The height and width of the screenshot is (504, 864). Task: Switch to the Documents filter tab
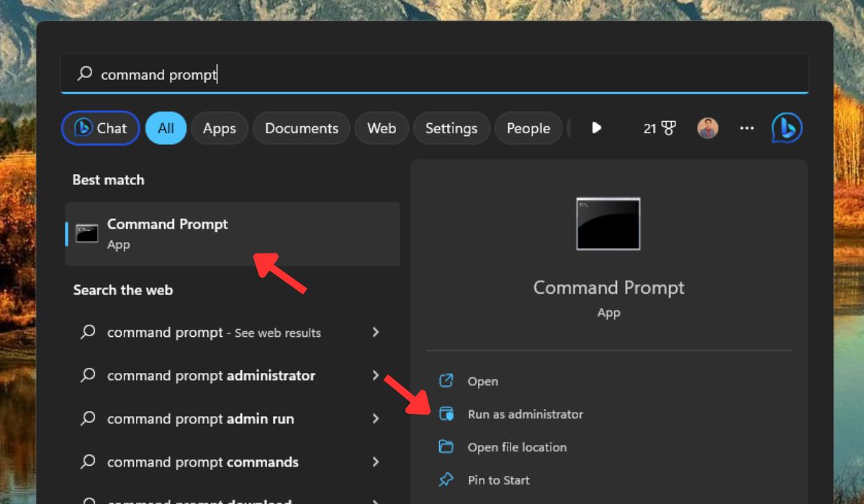301,127
